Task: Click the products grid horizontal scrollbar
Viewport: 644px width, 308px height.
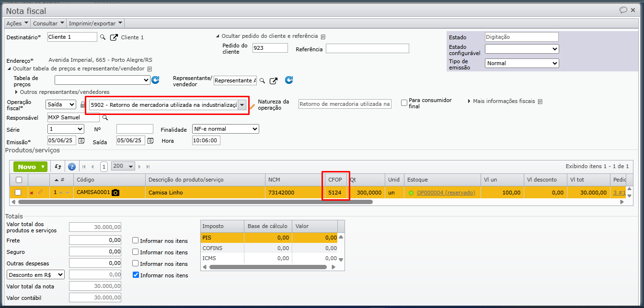Action: (195, 202)
